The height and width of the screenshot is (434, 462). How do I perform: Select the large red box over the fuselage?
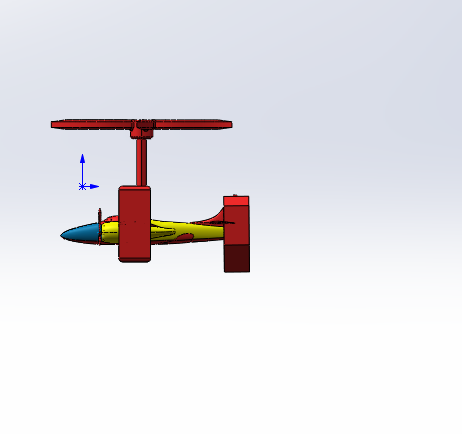click(x=135, y=224)
